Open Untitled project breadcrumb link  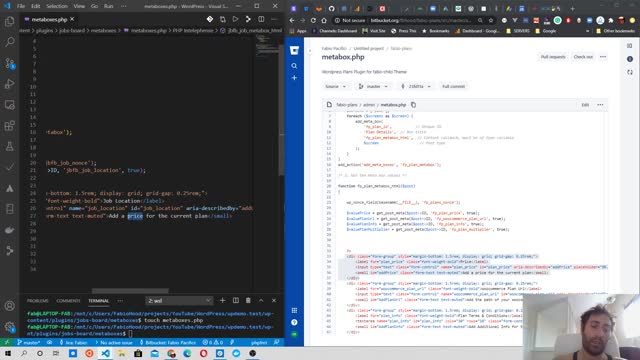point(369,49)
